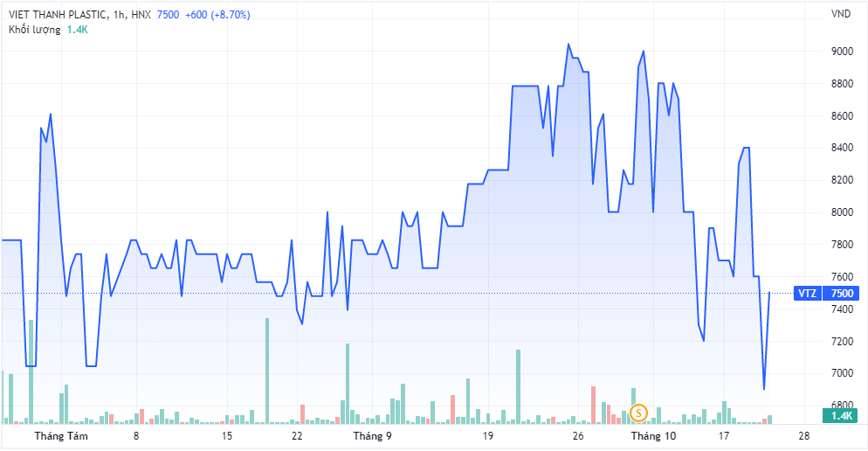
Task: Click the 22 date tick label
Action: coord(297,436)
